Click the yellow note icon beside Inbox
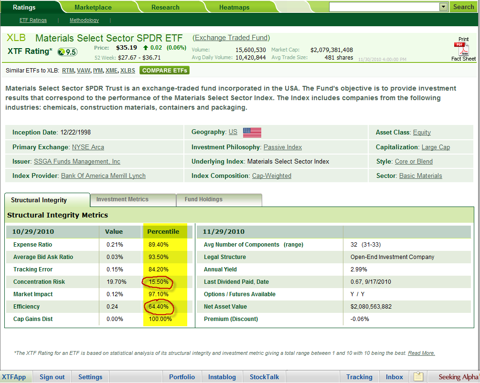 pos(418,377)
